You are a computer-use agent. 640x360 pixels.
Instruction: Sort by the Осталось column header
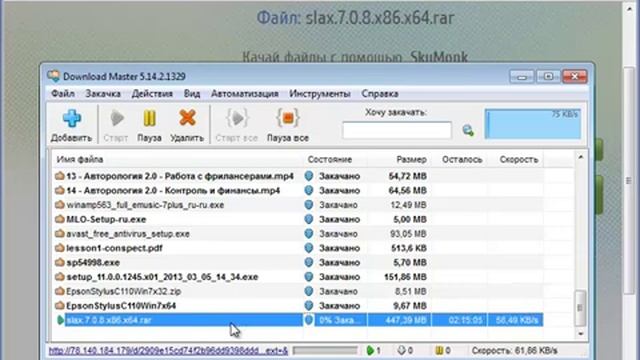(459, 160)
